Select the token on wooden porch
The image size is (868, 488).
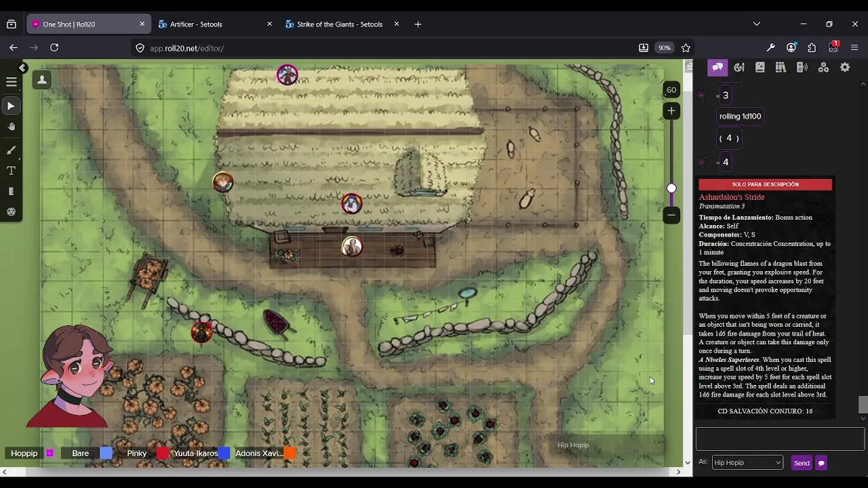[351, 246]
